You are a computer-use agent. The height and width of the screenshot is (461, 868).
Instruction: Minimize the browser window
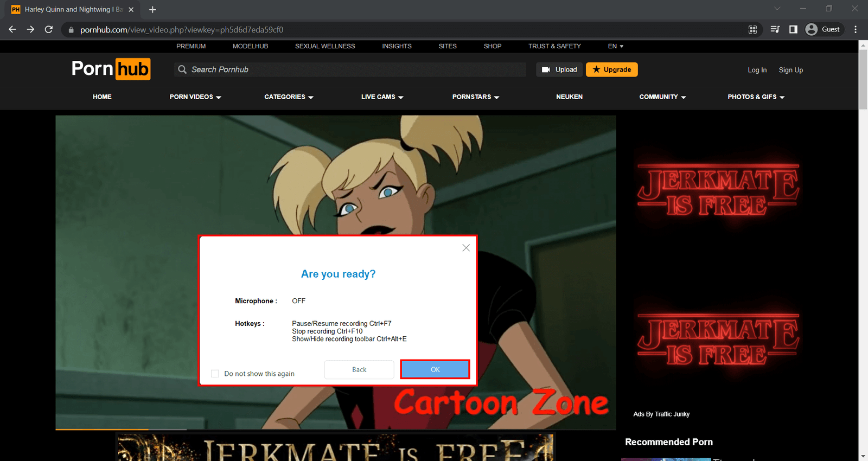803,9
